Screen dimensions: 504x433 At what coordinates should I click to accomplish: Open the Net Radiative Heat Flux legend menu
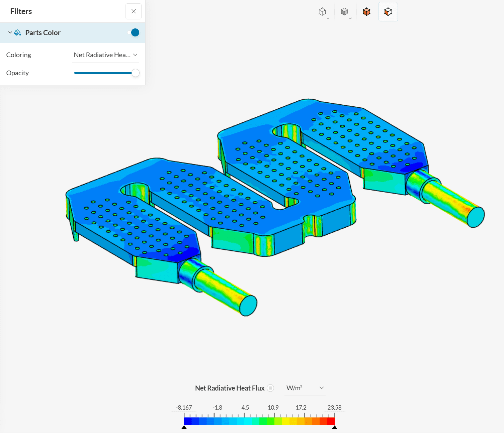coord(270,388)
